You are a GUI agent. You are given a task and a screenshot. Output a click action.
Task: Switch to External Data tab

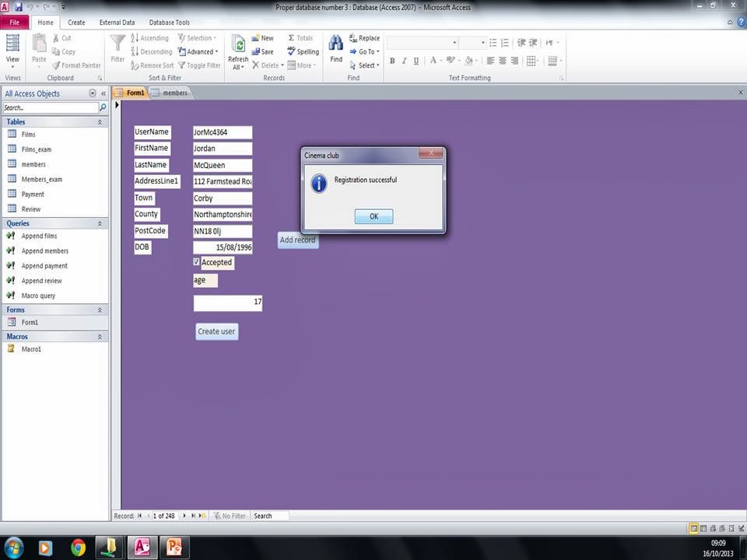tap(117, 23)
